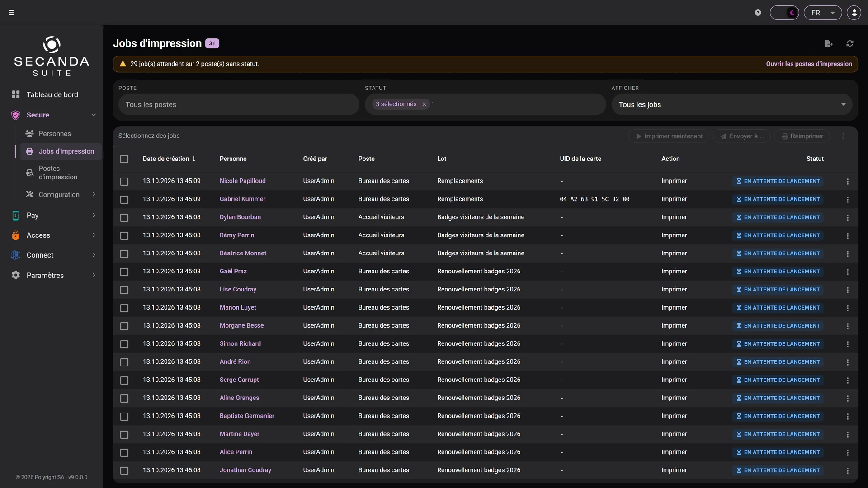Select Jobs d'impression in sidebar

tap(60, 151)
